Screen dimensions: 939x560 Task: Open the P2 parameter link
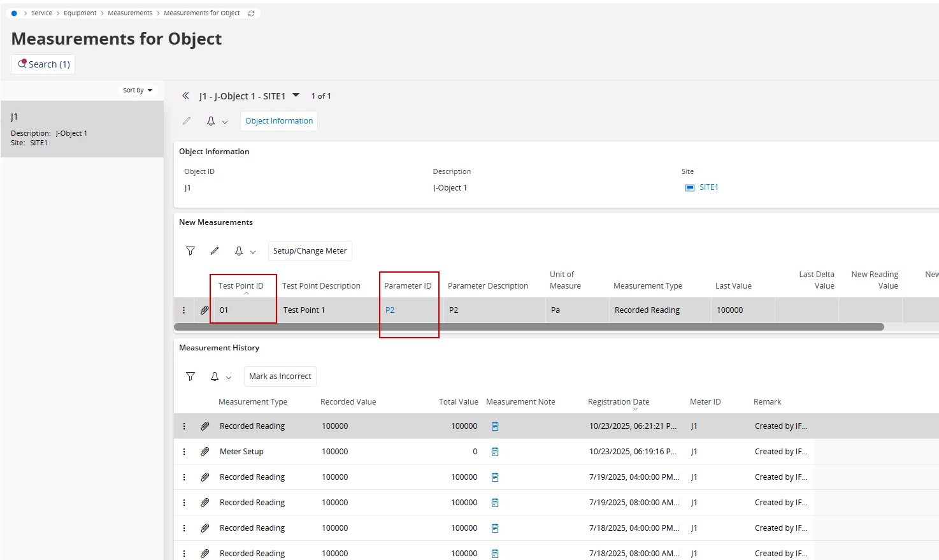390,310
